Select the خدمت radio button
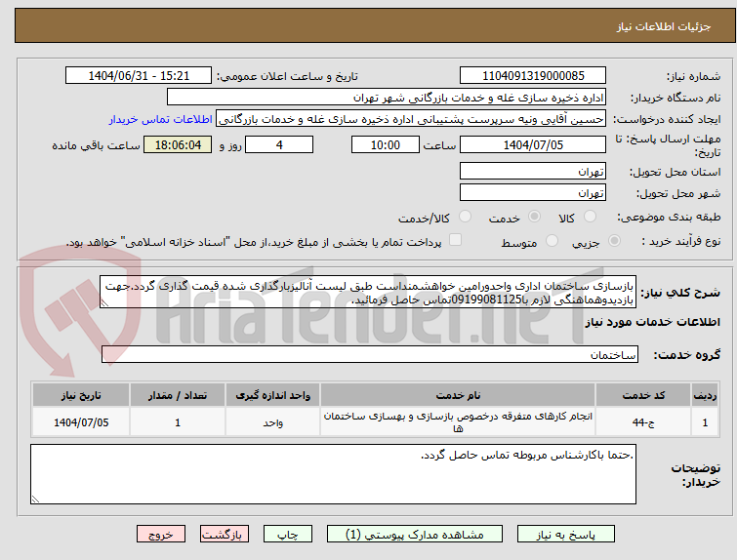The width and height of the screenshot is (737, 560). point(534,217)
